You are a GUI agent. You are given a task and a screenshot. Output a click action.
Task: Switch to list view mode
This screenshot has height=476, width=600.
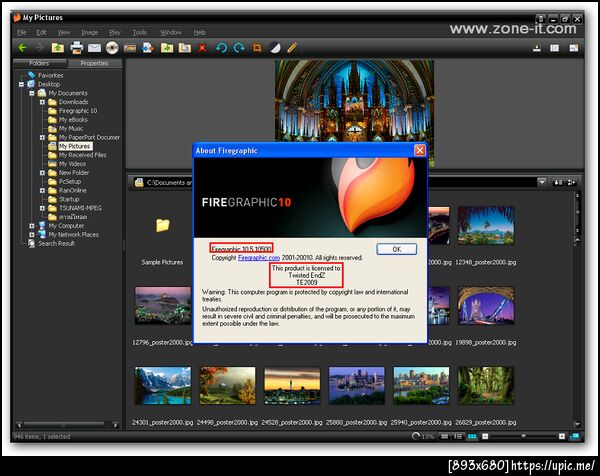(x=445, y=436)
